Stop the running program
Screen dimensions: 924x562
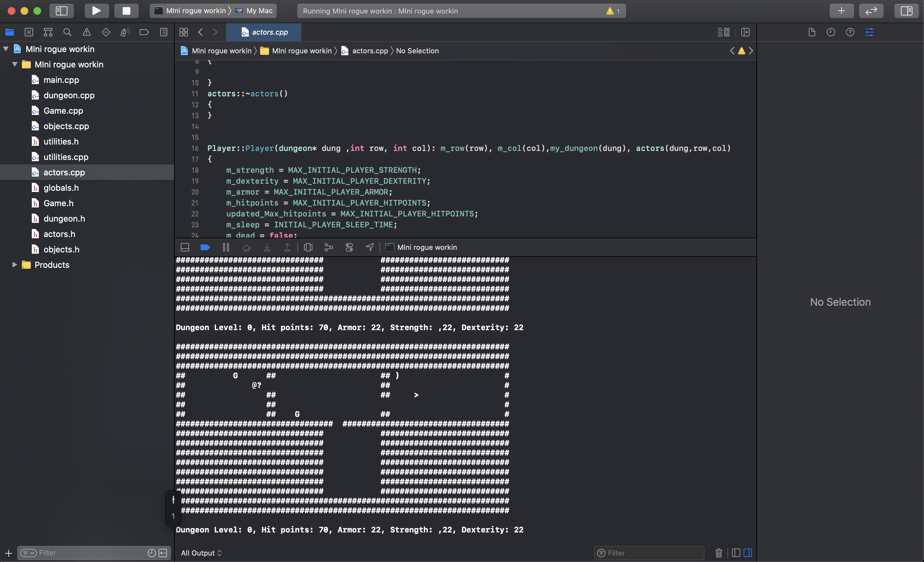(126, 11)
